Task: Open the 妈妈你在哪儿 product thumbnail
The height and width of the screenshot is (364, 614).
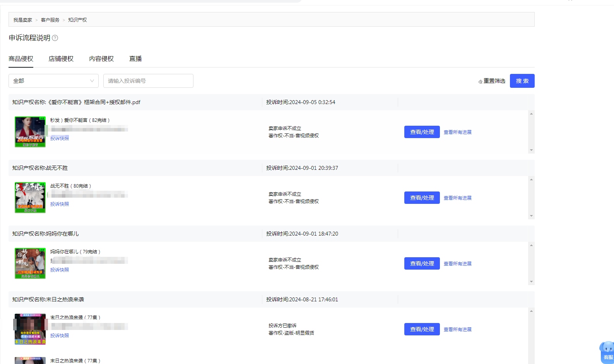Action: point(30,263)
